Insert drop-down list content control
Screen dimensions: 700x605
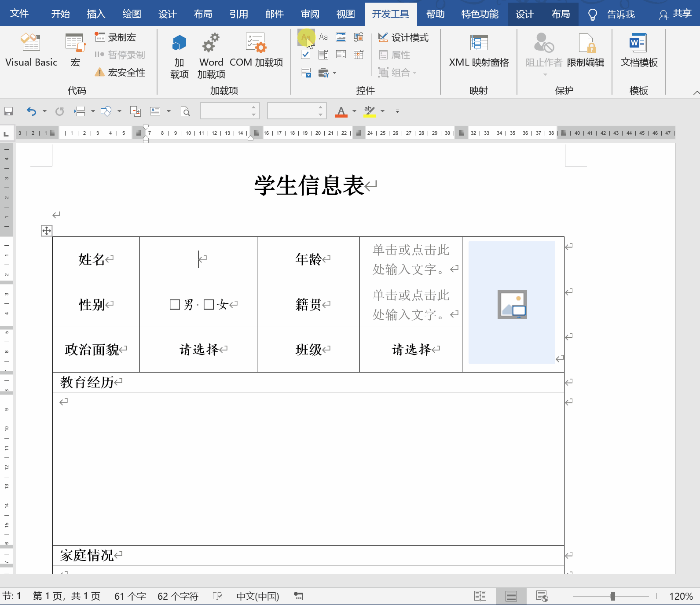(341, 55)
